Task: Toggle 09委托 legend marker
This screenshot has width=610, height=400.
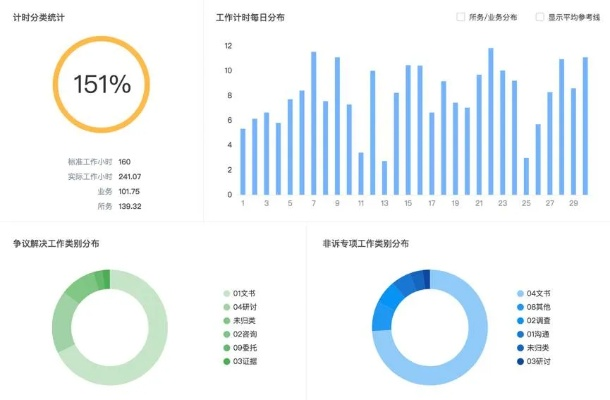Action: 225,346
